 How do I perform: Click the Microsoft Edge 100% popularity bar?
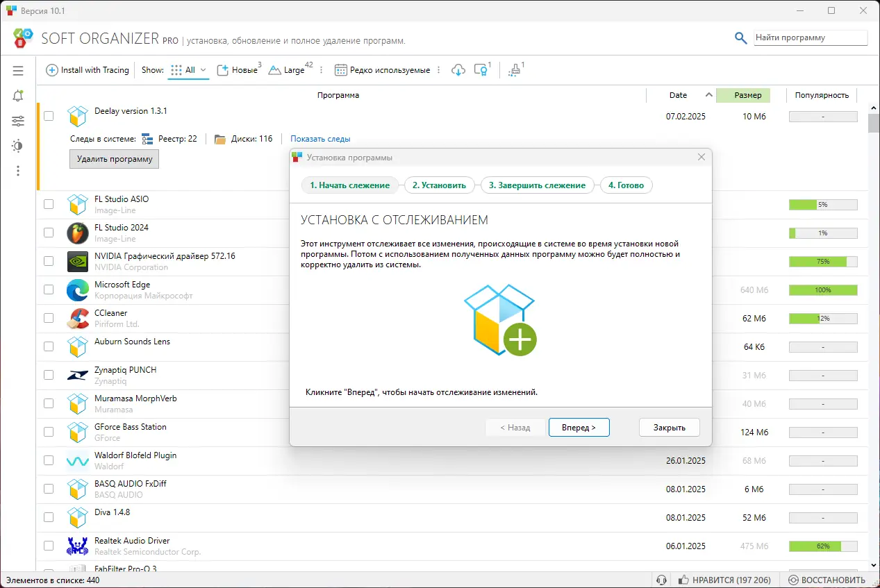823,289
